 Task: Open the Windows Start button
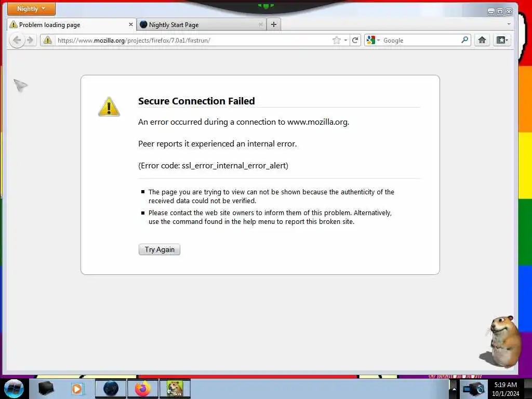click(14, 389)
